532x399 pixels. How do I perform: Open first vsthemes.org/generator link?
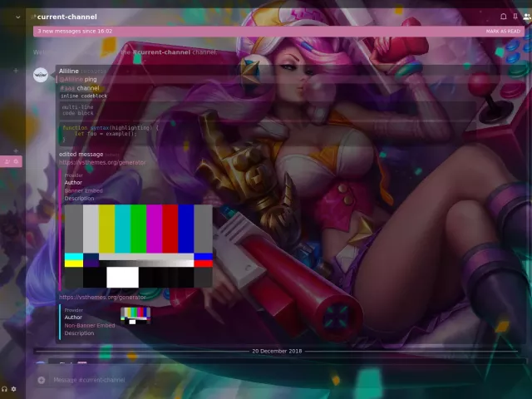pos(102,163)
